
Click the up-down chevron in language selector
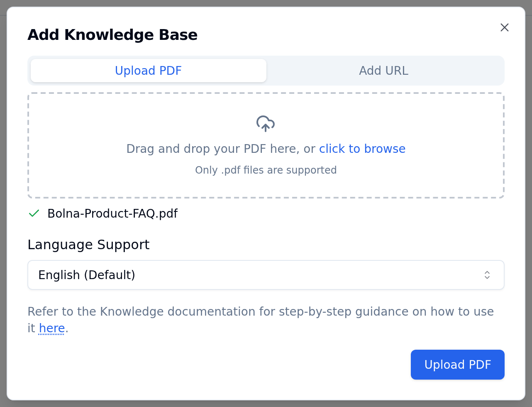(x=487, y=275)
